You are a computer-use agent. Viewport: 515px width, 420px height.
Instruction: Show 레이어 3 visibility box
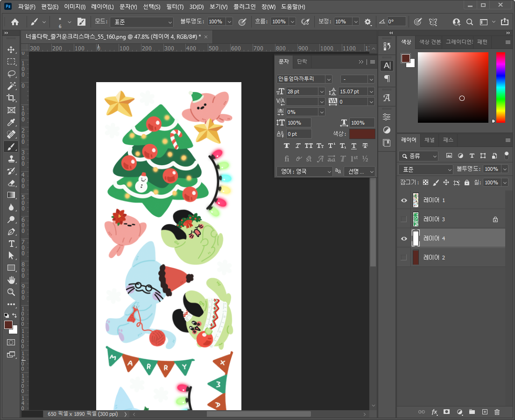pos(404,219)
